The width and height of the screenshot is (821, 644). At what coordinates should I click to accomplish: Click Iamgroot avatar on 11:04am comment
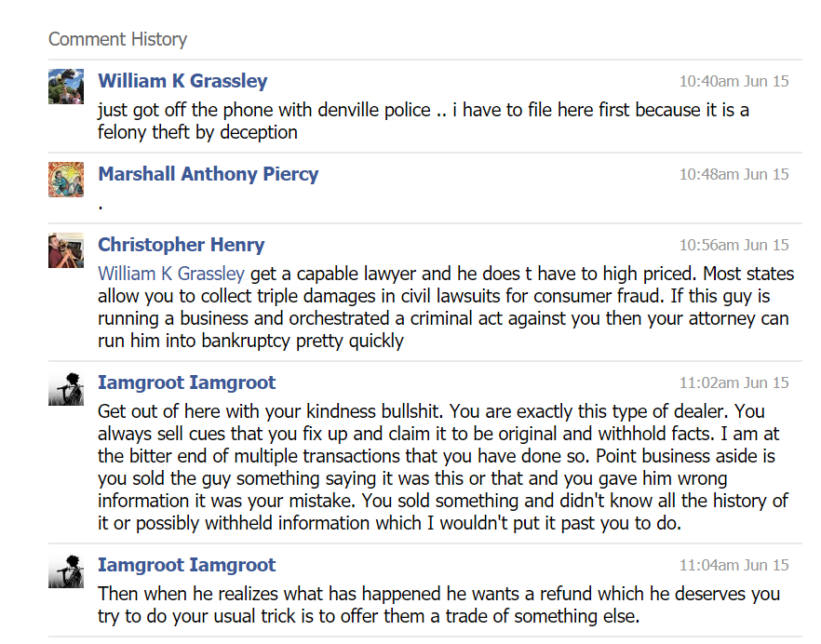point(66,570)
